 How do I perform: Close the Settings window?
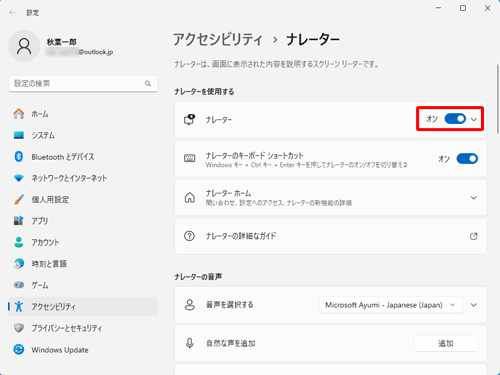487,8
